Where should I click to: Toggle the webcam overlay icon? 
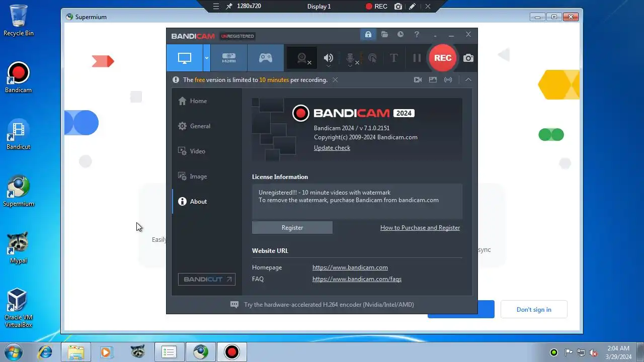tap(302, 58)
